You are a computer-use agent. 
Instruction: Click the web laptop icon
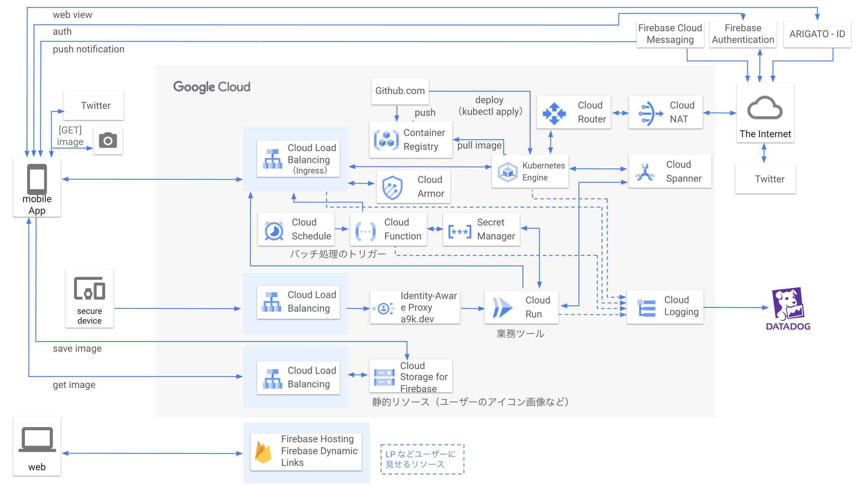(37, 439)
